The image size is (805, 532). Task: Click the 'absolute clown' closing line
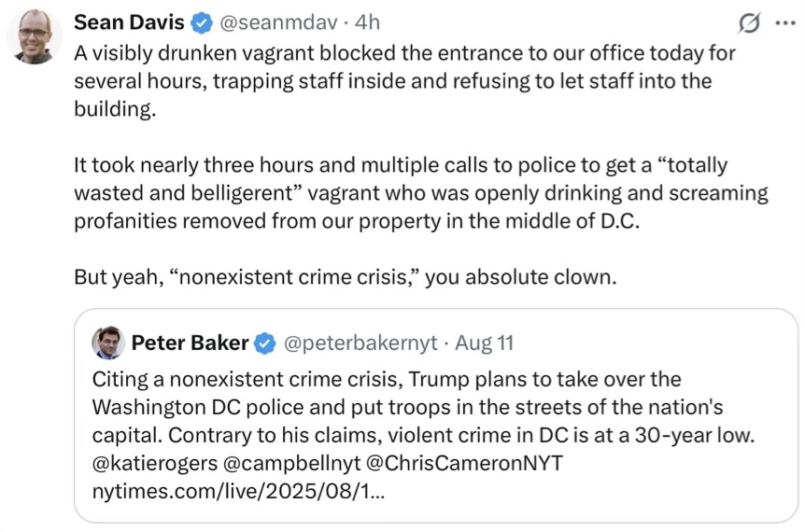coord(345,277)
